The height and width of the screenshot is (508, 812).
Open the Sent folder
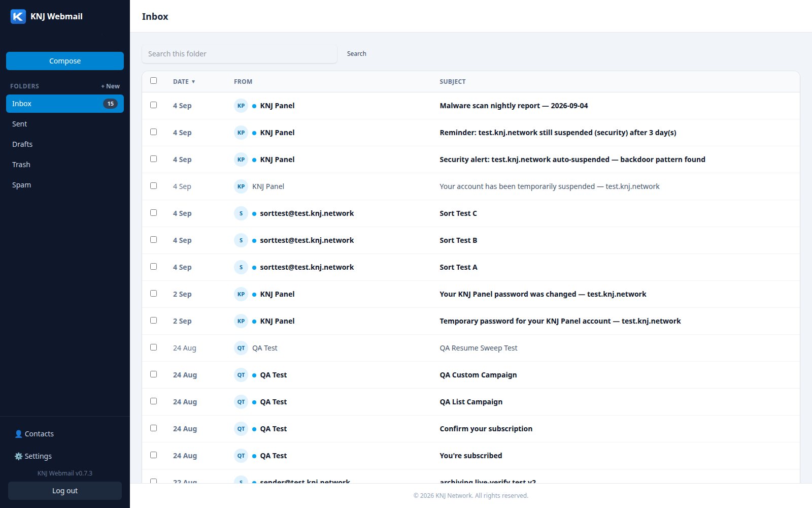click(65, 124)
